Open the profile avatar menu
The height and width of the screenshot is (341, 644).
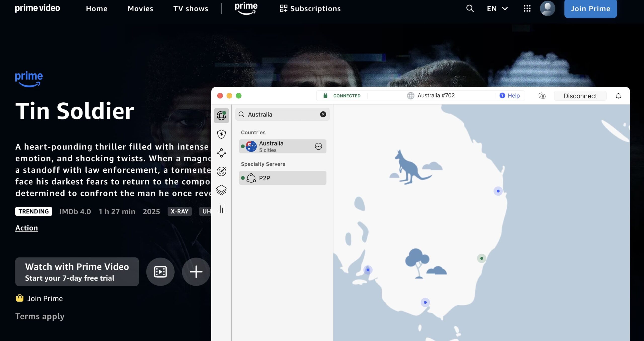[x=548, y=8]
